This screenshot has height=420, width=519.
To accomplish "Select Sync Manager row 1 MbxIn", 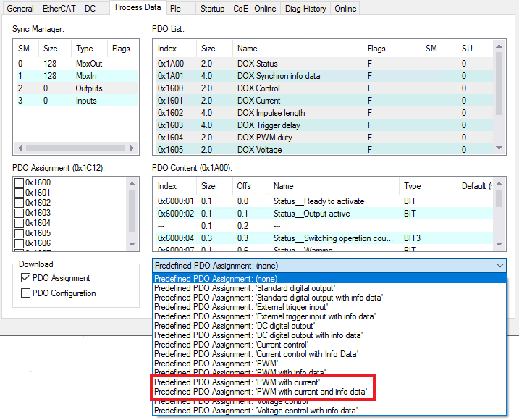I will (x=77, y=76).
